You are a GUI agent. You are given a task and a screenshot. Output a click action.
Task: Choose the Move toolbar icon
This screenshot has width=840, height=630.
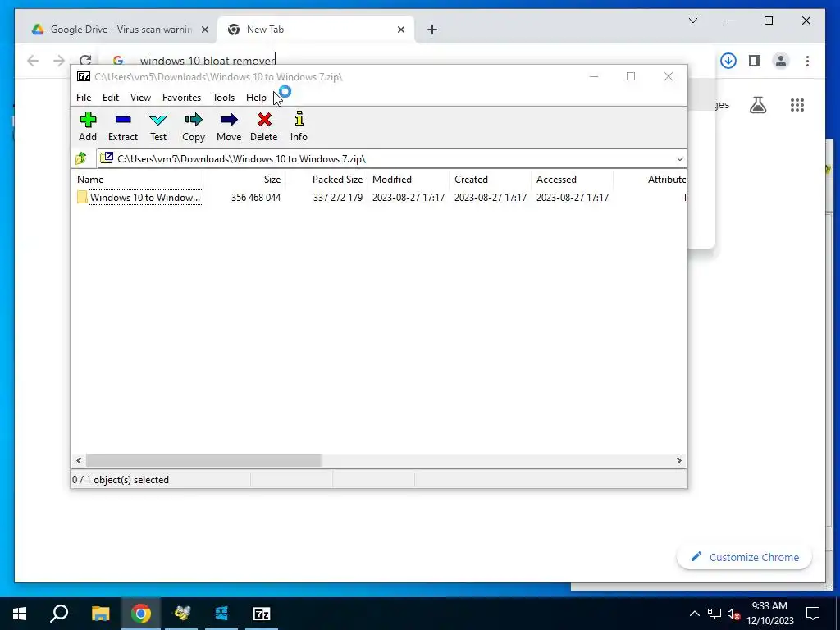pyautogui.click(x=229, y=126)
